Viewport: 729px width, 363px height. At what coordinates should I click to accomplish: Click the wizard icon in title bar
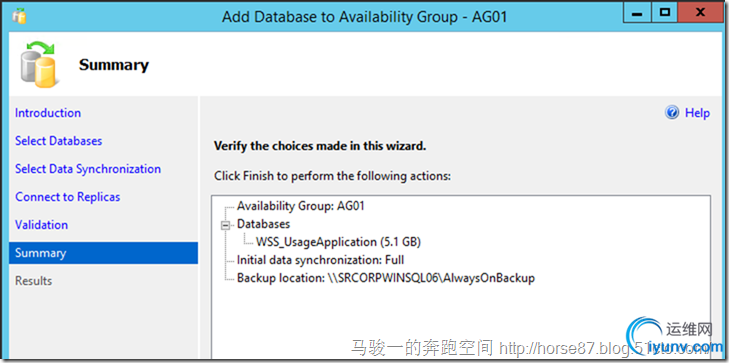point(19,15)
